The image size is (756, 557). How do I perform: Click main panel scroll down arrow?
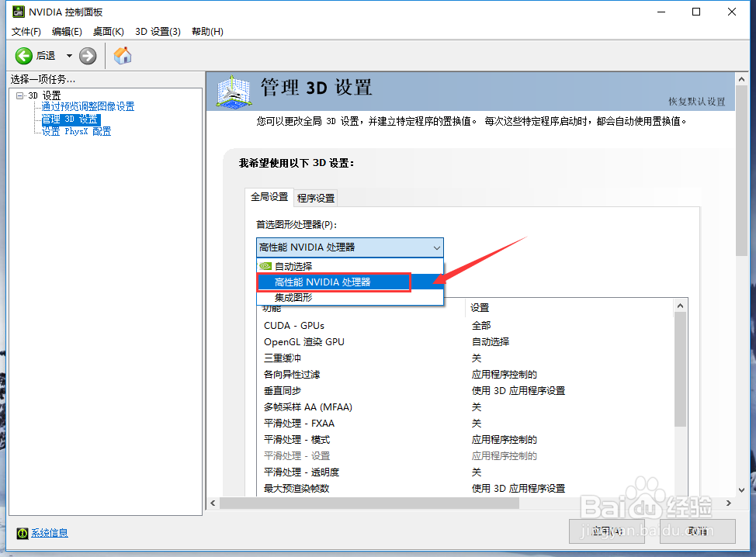pos(741,490)
